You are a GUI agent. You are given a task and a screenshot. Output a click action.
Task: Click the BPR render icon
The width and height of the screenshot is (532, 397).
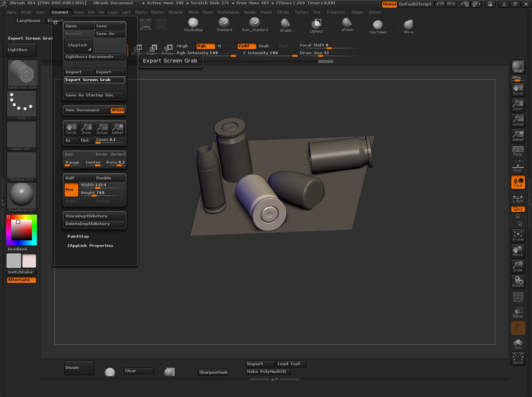point(518,66)
